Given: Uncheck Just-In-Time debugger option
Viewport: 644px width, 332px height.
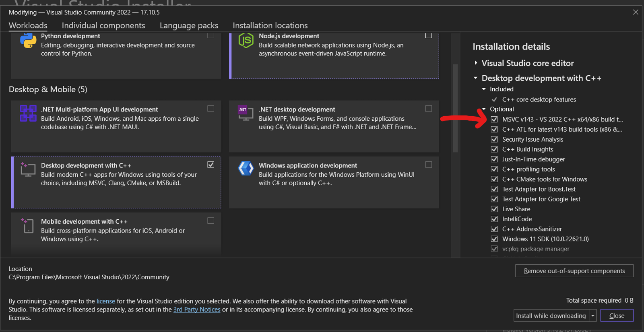Looking at the screenshot, I should (x=494, y=159).
